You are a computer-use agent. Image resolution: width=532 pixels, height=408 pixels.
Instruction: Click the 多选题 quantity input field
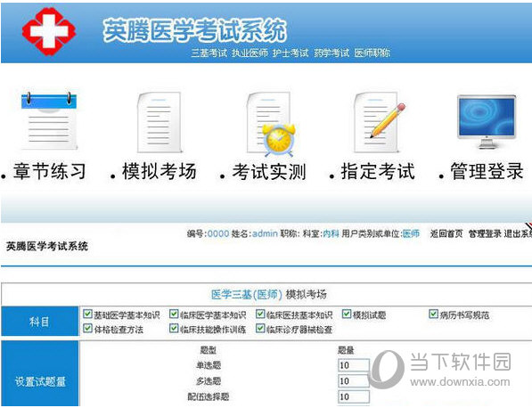point(354,381)
